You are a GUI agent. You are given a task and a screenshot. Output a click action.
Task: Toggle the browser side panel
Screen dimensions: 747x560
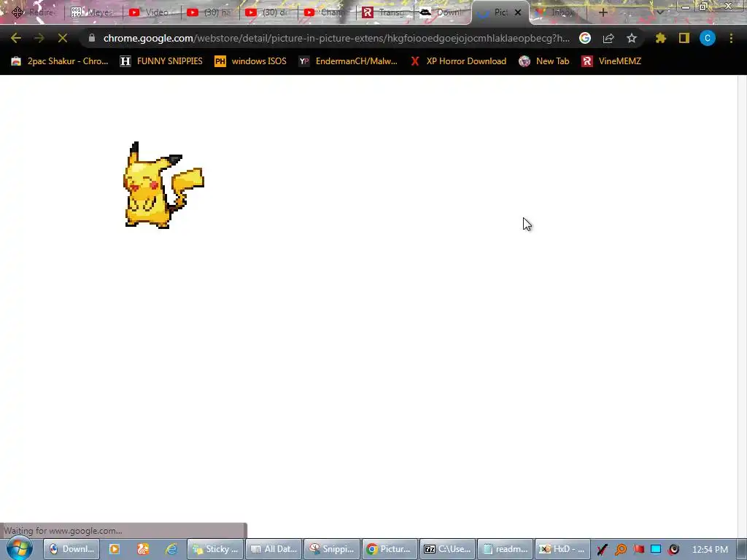click(x=684, y=38)
